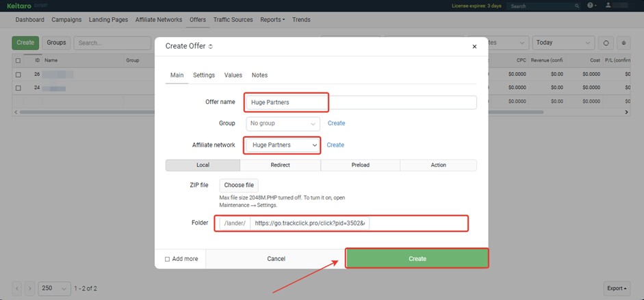Open the Group dropdown showing No group
This screenshot has height=300, width=644.
click(283, 123)
